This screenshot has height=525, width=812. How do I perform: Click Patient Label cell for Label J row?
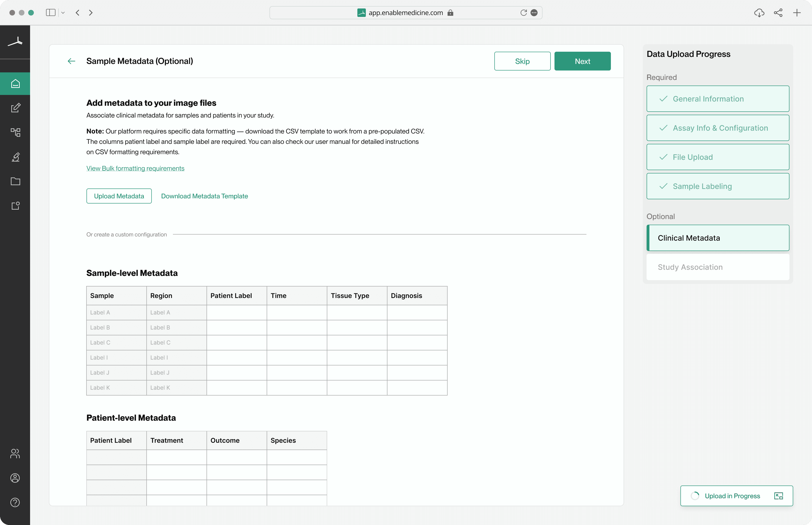pyautogui.click(x=236, y=372)
